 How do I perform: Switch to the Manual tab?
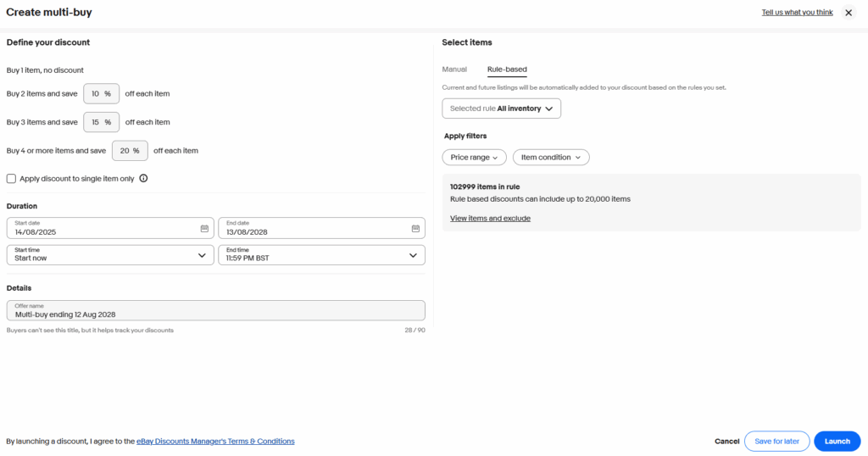454,70
